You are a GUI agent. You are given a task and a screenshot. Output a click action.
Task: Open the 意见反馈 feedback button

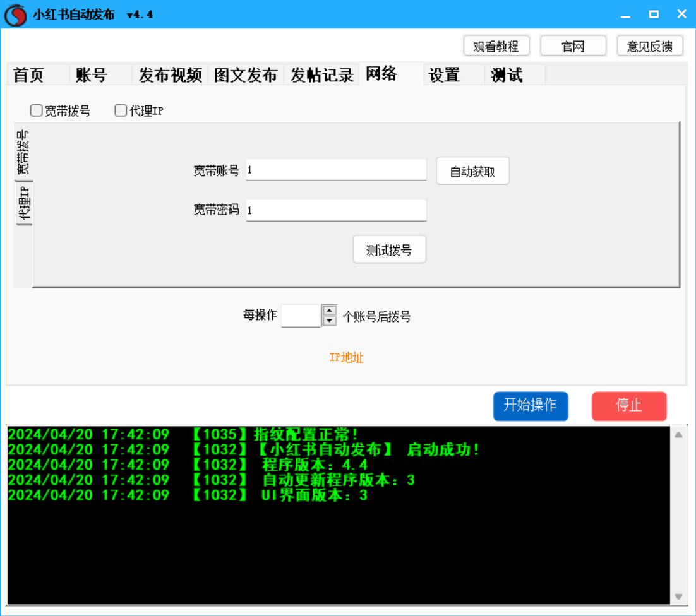[x=650, y=46]
